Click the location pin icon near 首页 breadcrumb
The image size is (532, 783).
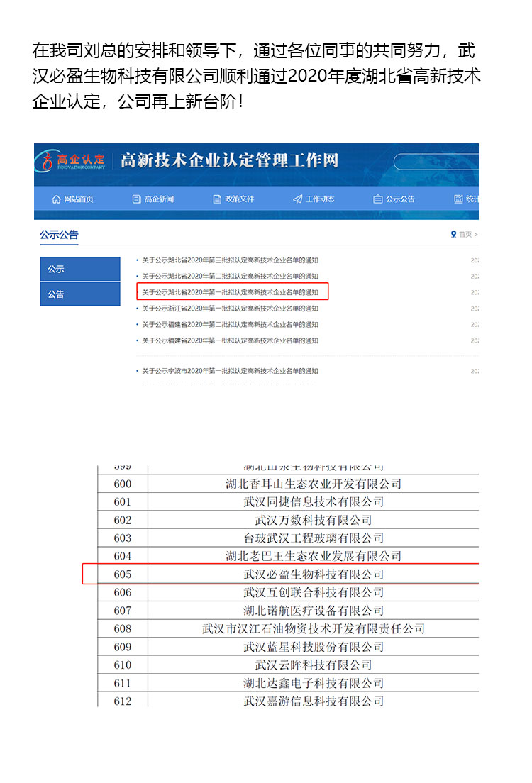point(454,234)
